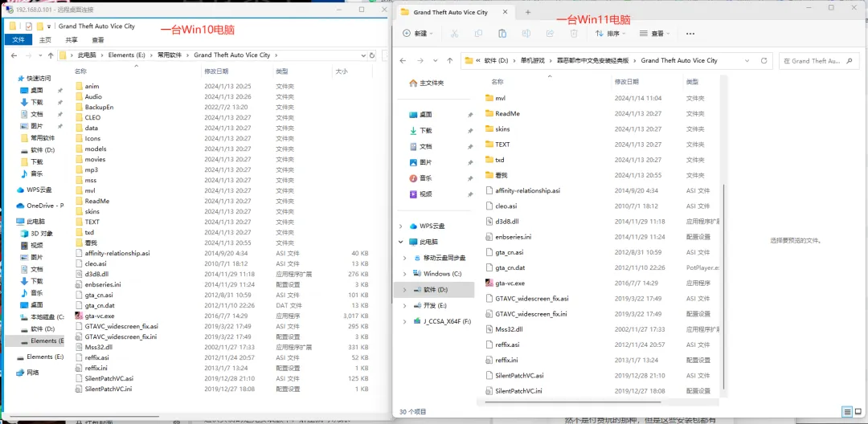Toggle the checkbox icon in Win10 quick access toolbar
The image size is (868, 424).
tap(29, 26)
